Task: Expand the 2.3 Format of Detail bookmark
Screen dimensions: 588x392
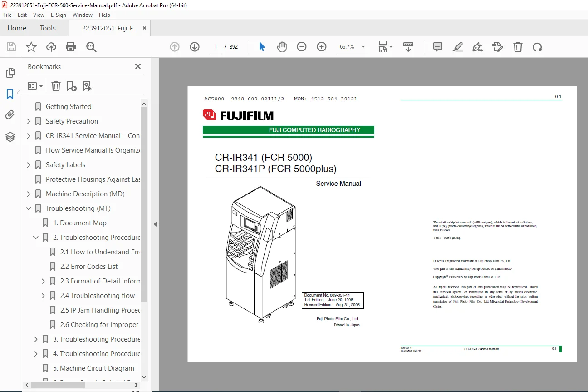Action: [x=43, y=281]
